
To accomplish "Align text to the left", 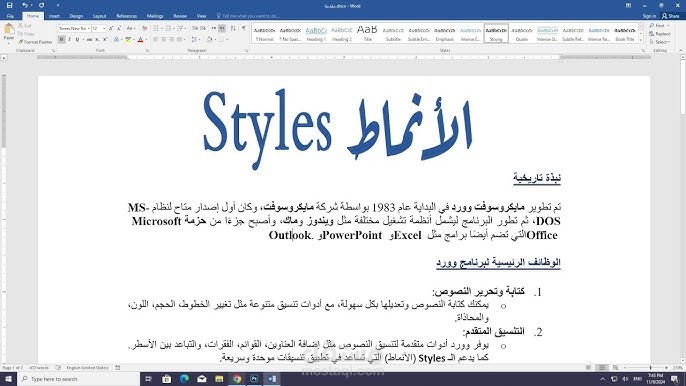I will click(x=156, y=40).
